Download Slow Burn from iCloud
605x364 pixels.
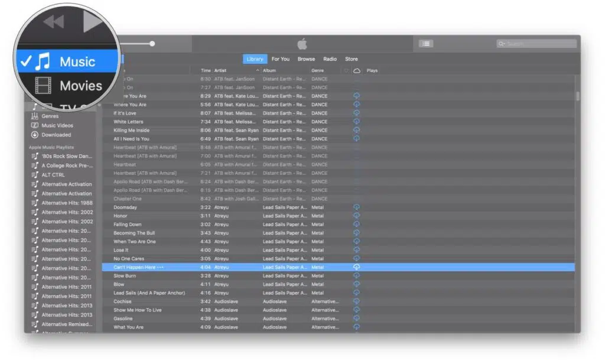click(356, 275)
